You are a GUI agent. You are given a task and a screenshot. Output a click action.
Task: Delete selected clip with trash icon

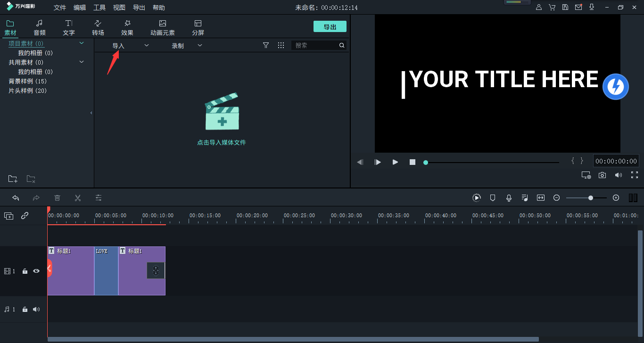coord(57,198)
